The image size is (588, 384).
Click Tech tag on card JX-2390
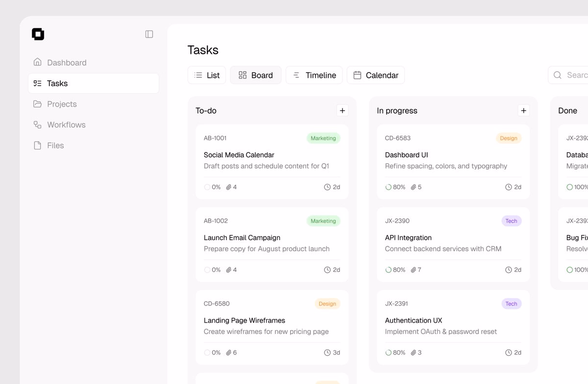click(x=512, y=221)
